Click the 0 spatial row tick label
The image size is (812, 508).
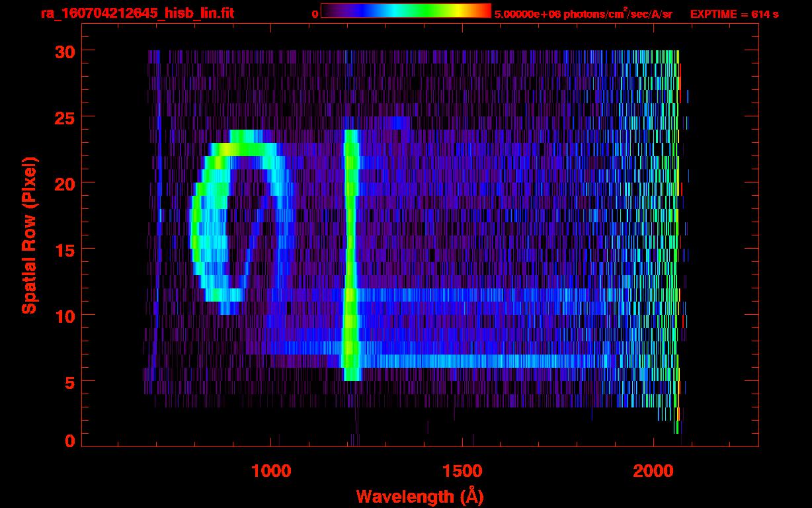pos(71,441)
